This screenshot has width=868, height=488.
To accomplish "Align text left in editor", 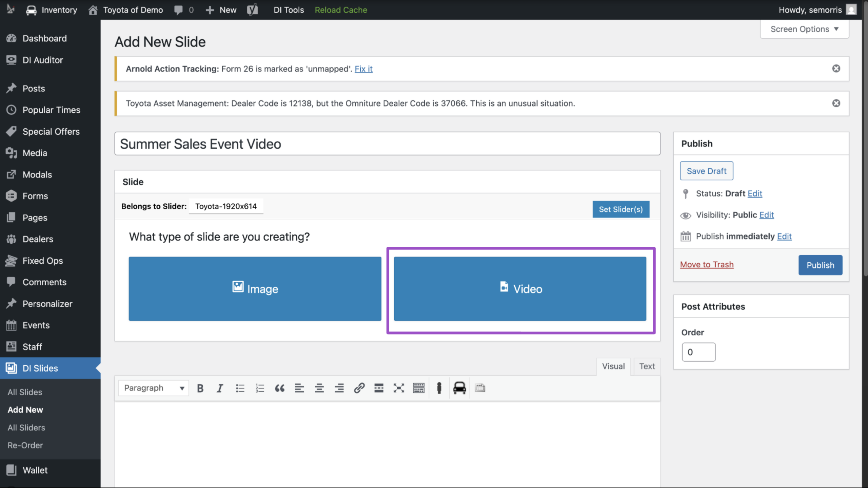I will 299,388.
